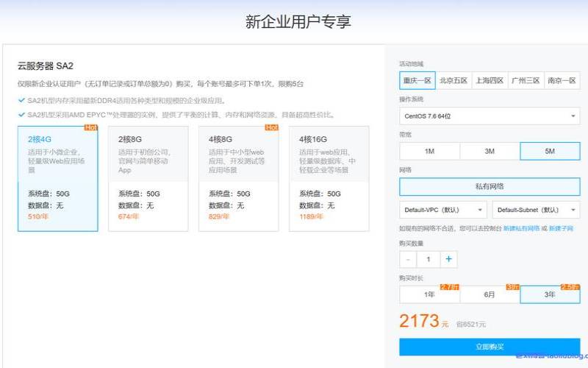Choose the 上海四区 region
The image size is (588, 368).
(x=490, y=80)
